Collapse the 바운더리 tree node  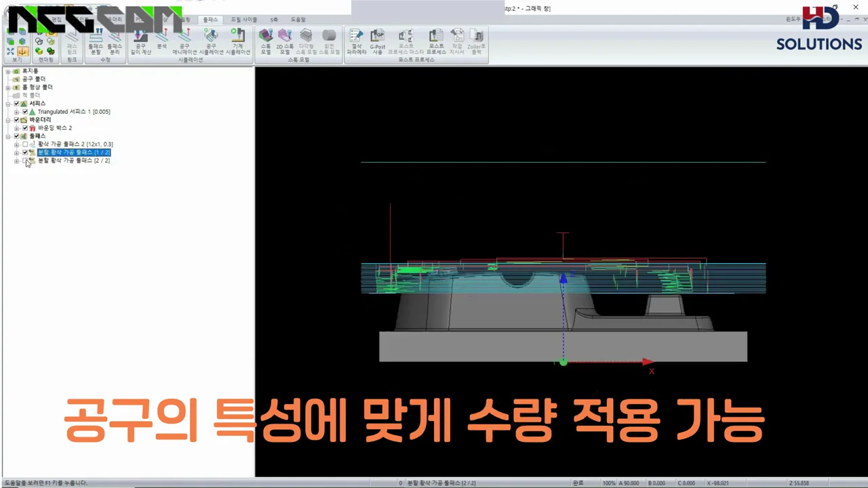8,120
